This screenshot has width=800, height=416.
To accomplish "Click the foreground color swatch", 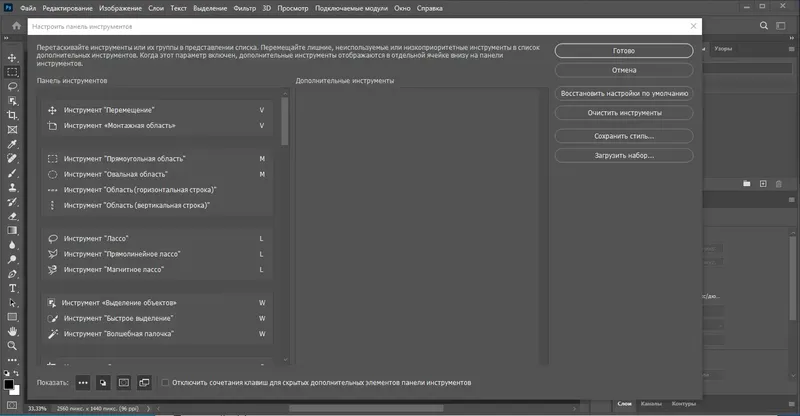I will pos(8,384).
